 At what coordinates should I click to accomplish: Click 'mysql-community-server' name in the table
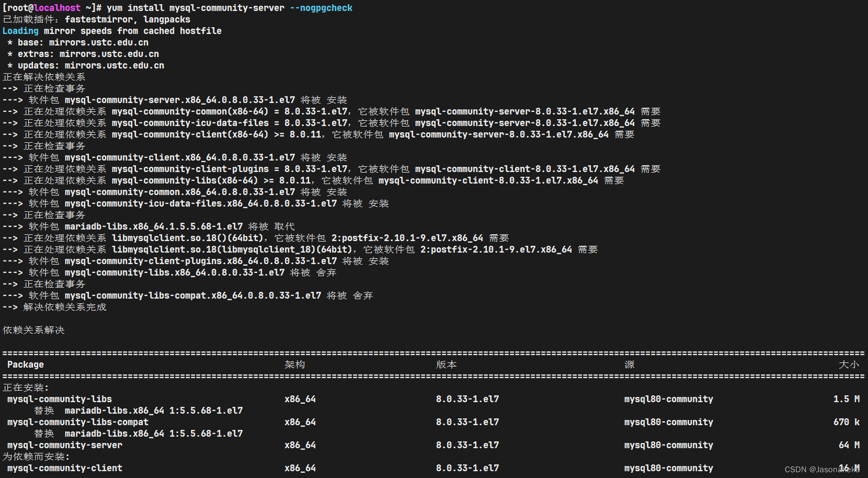(x=65, y=445)
